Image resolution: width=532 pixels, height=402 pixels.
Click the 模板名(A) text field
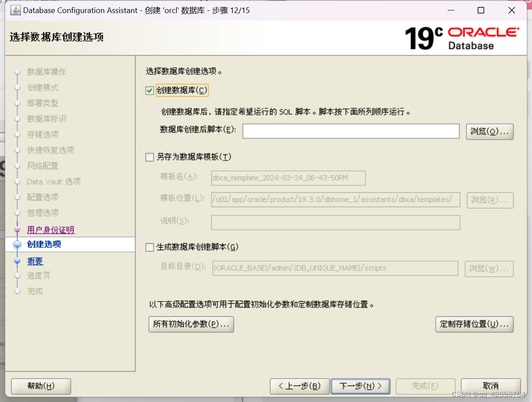point(288,178)
